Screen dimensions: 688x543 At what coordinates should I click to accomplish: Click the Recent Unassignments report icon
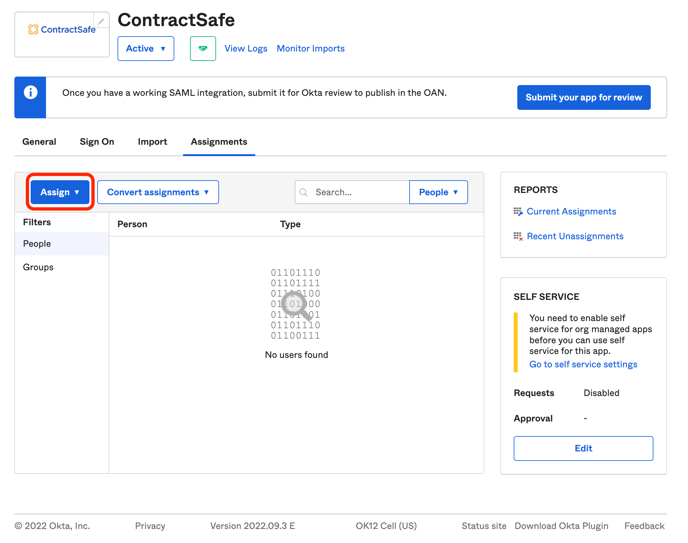point(518,237)
